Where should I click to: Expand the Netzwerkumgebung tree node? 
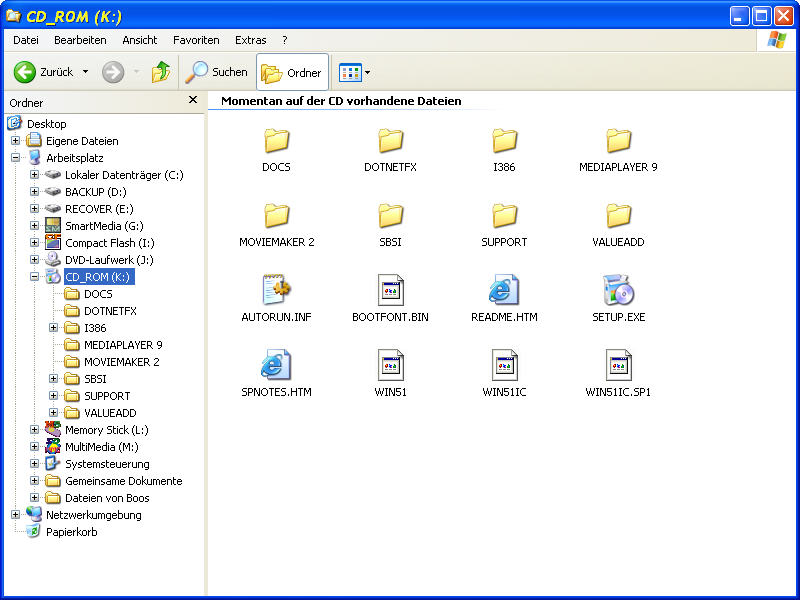coord(15,514)
